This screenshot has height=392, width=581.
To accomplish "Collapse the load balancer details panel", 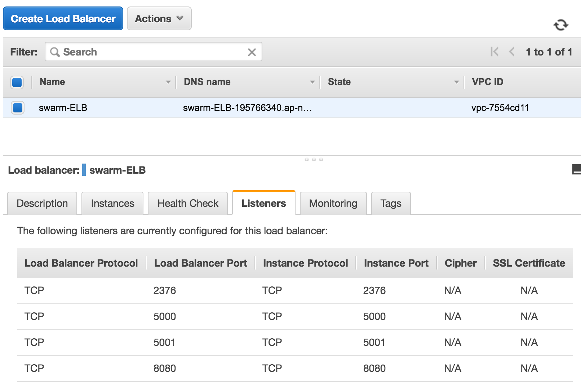I will [x=577, y=169].
